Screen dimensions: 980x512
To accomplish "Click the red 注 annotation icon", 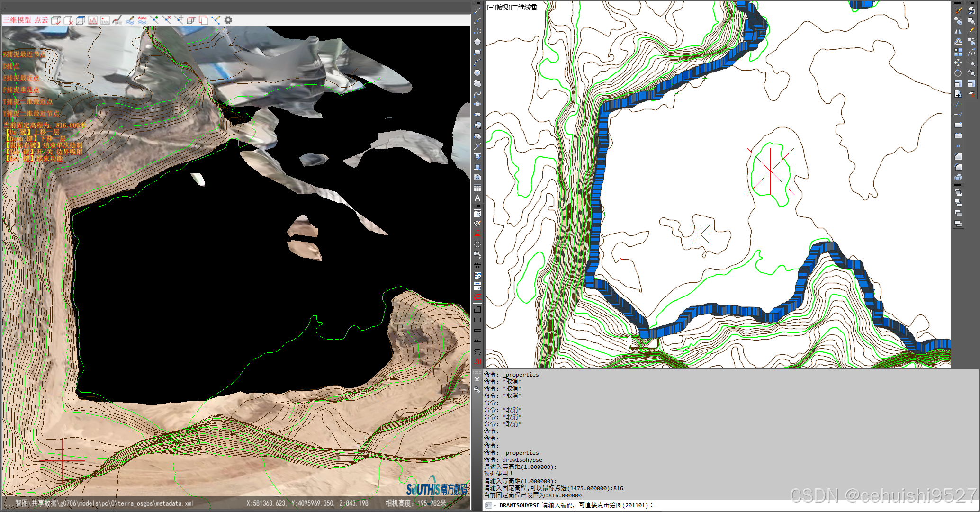I will coord(477,296).
